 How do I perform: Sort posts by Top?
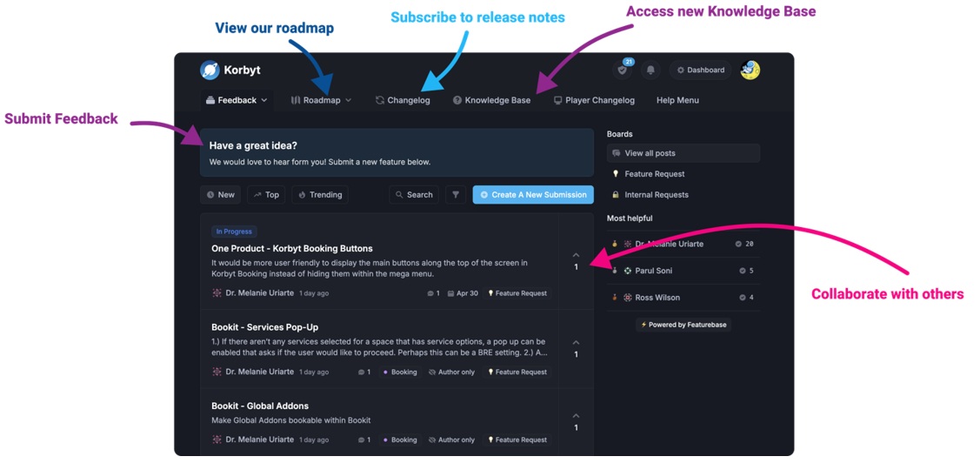(x=266, y=195)
